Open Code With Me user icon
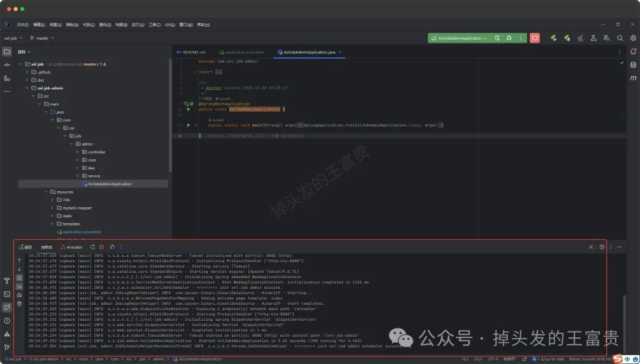This screenshot has height=364, width=640. (x=593, y=38)
